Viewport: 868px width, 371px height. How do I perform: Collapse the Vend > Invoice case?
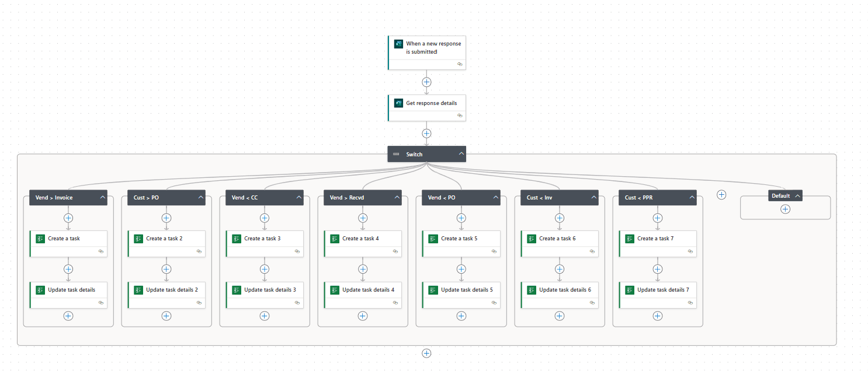point(103,198)
